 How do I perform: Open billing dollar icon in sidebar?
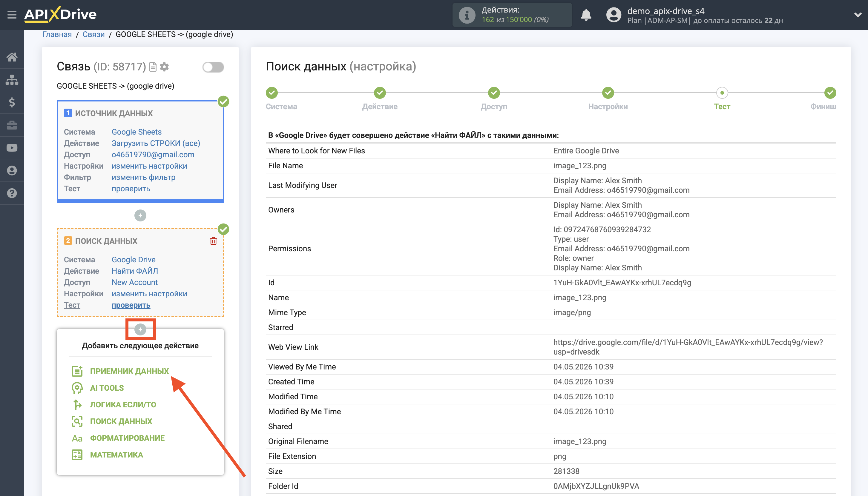[12, 102]
